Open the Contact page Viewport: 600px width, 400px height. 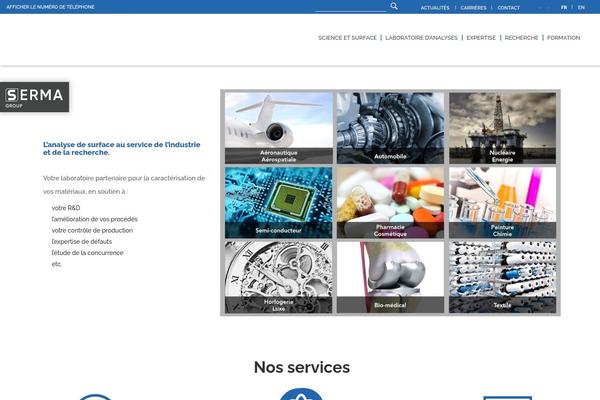(509, 8)
